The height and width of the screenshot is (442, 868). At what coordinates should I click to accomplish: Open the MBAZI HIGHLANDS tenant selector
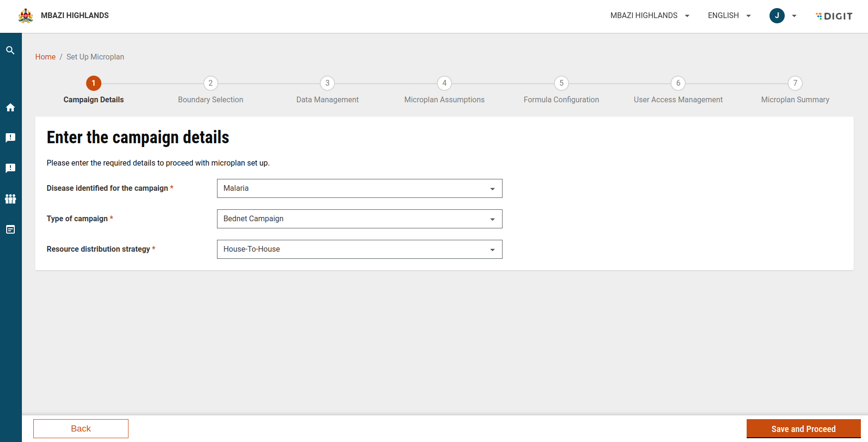point(650,16)
